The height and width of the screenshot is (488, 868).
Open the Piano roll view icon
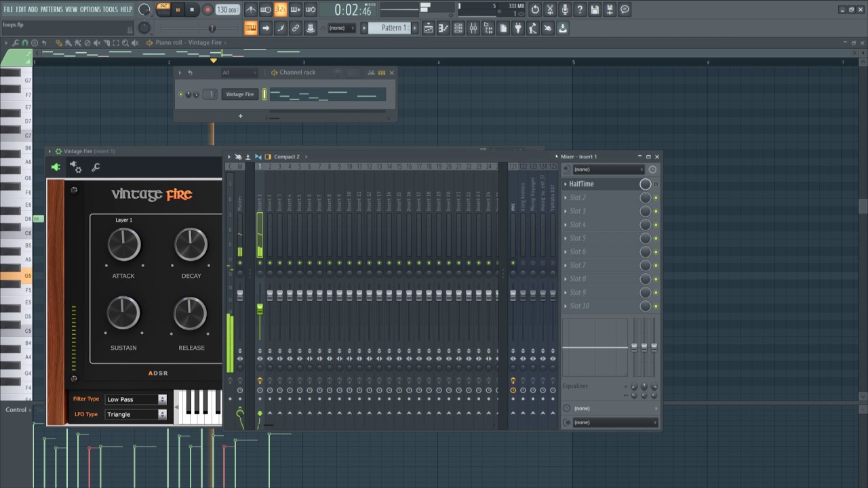click(x=443, y=28)
